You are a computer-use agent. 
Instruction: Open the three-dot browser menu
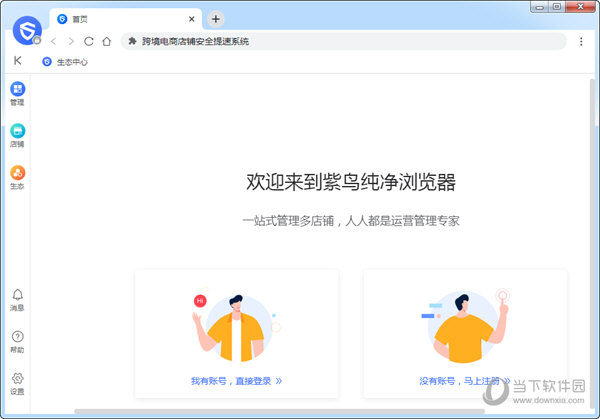[x=581, y=41]
